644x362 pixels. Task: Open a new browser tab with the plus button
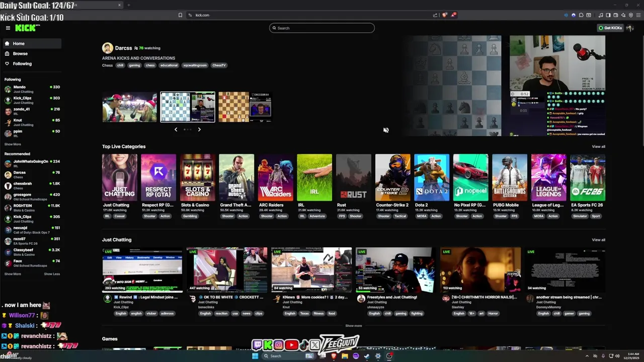(x=128, y=5)
